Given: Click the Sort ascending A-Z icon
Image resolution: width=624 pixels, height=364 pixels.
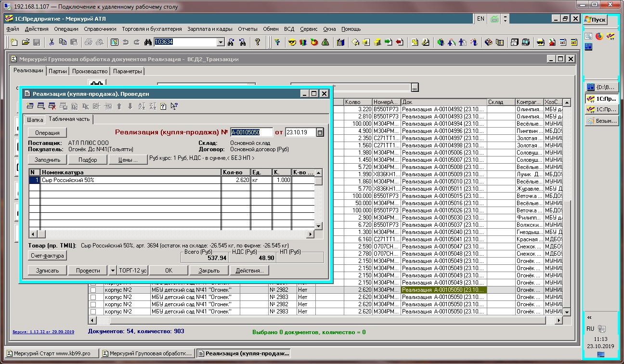Looking at the screenshot, I should point(142,106).
